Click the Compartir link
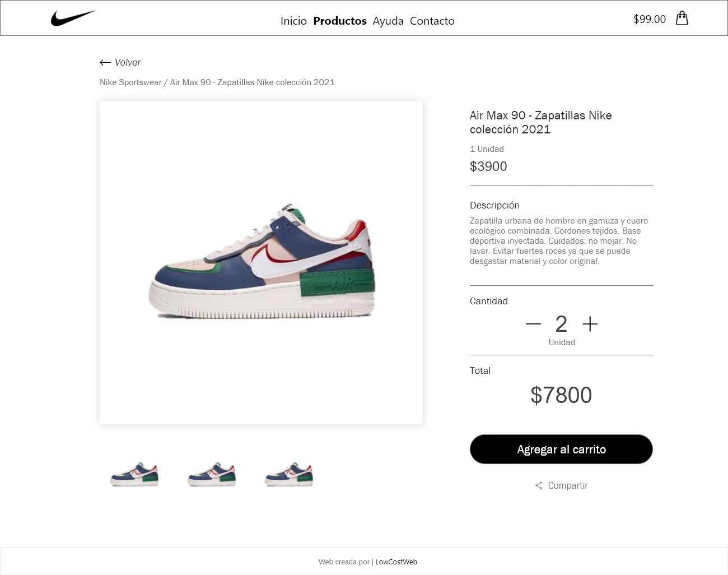This screenshot has width=728, height=575. [568, 485]
